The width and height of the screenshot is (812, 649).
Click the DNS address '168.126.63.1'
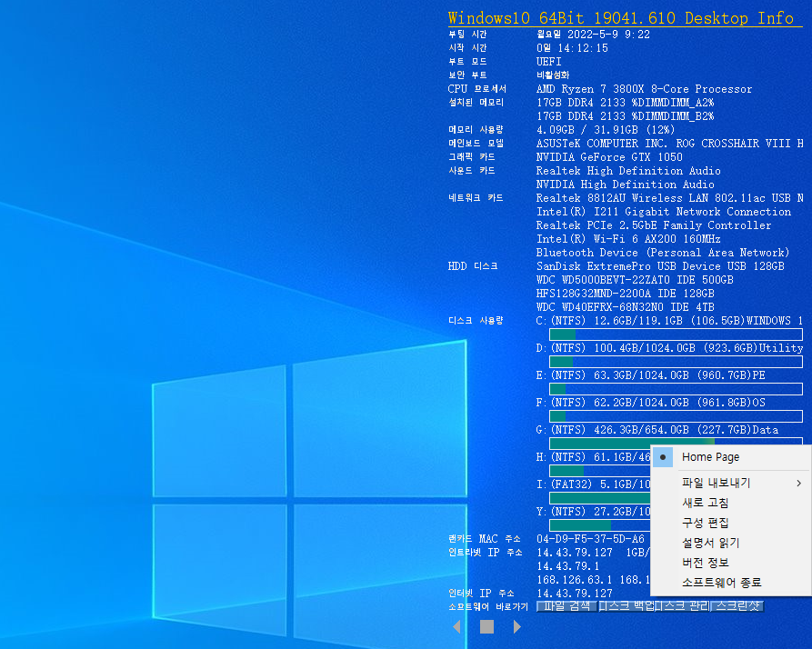pos(575,580)
